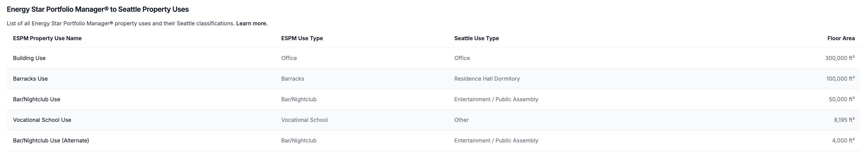Select the Vocational School Use row name
Screen dimensions: 868x156
tap(42, 120)
